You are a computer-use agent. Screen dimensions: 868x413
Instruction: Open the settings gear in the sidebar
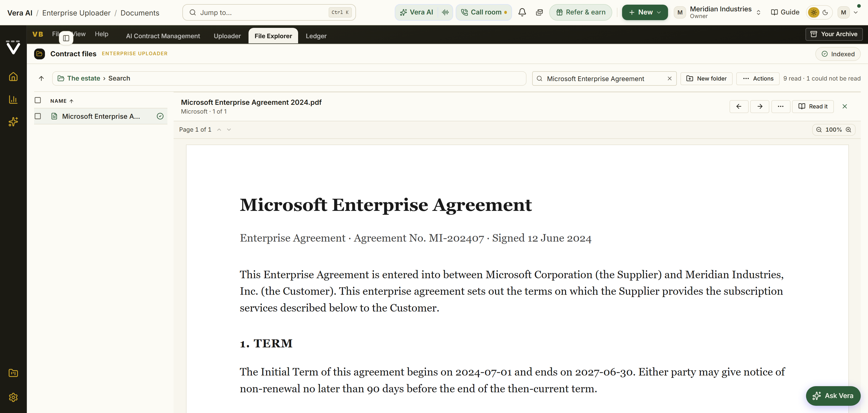point(13,397)
